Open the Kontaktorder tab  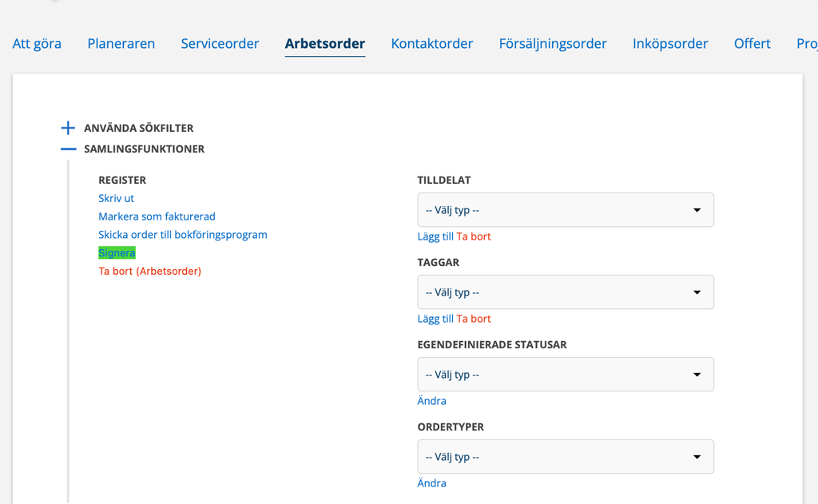(432, 44)
